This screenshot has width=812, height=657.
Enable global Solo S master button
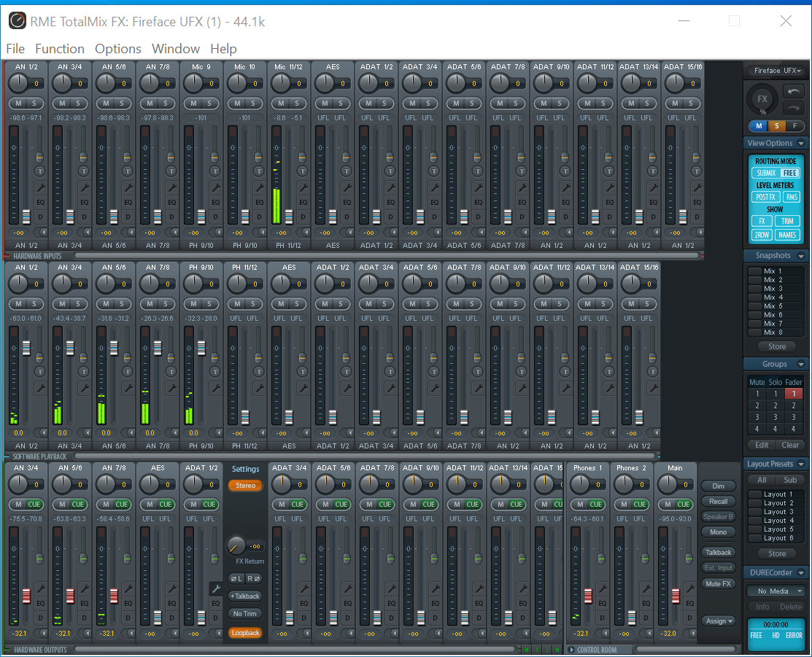click(x=776, y=126)
